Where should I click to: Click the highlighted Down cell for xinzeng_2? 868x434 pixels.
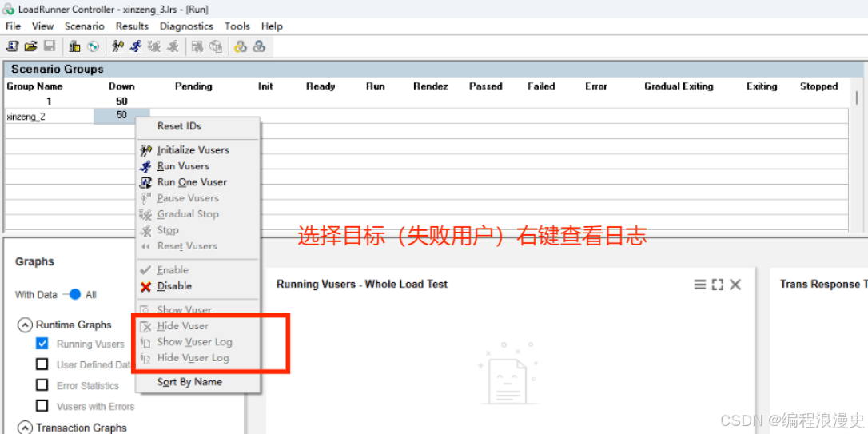121,116
